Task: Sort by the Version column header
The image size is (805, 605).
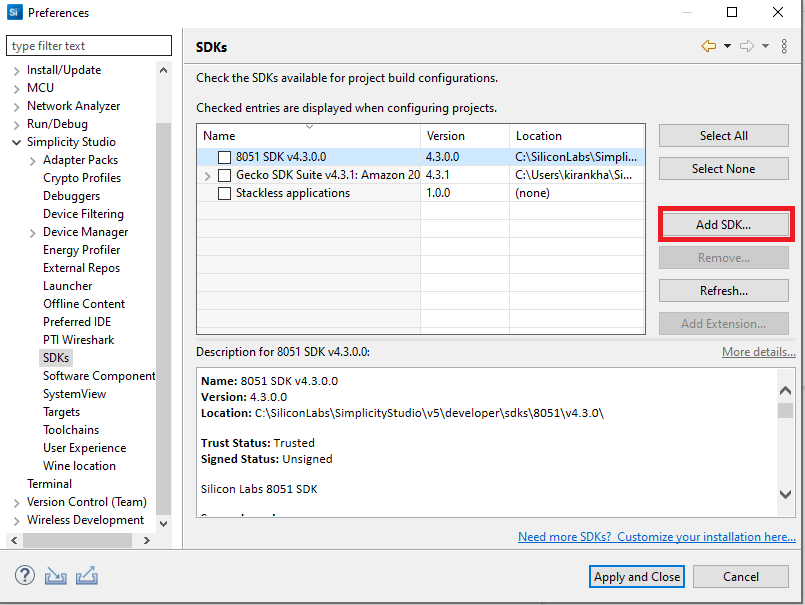Action: click(x=465, y=136)
